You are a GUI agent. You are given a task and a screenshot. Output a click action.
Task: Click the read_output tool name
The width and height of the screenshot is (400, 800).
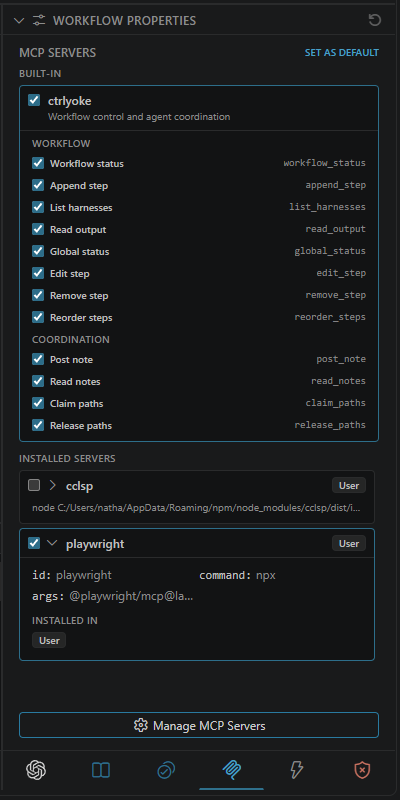tap(336, 229)
